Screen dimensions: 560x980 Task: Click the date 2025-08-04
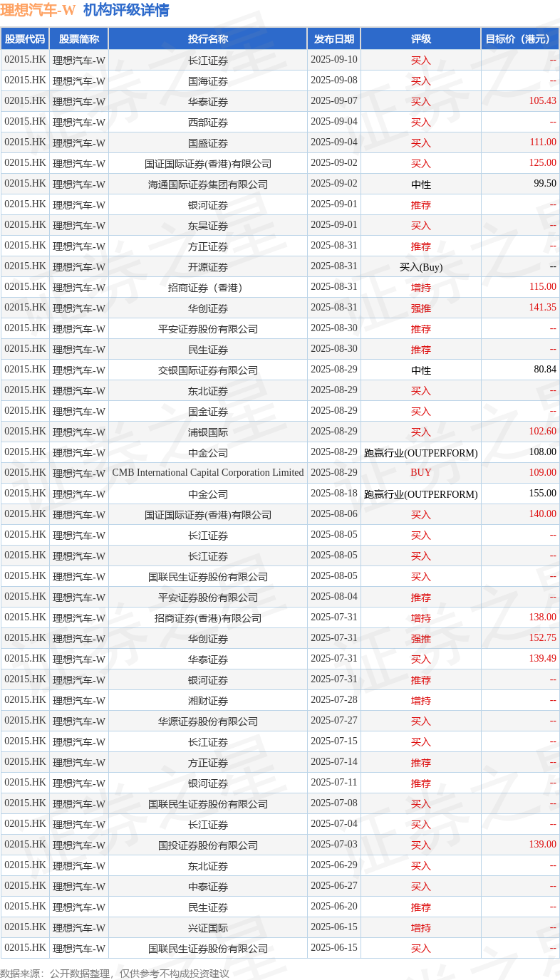click(334, 597)
